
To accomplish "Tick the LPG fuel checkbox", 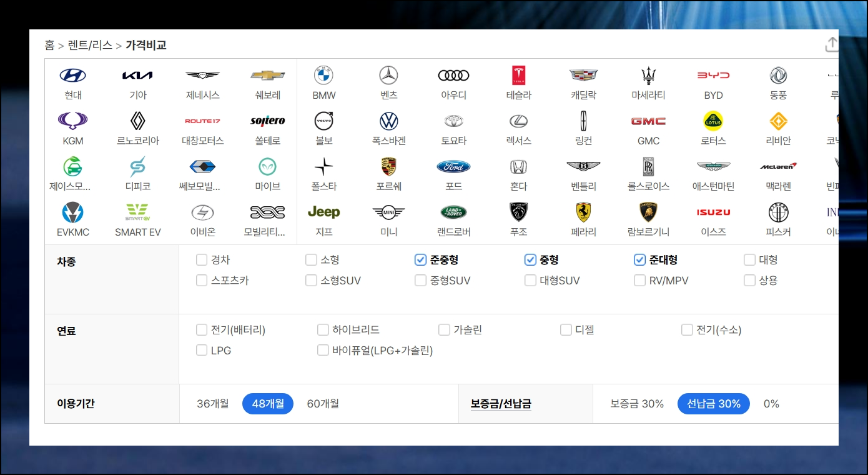I will [x=201, y=351].
